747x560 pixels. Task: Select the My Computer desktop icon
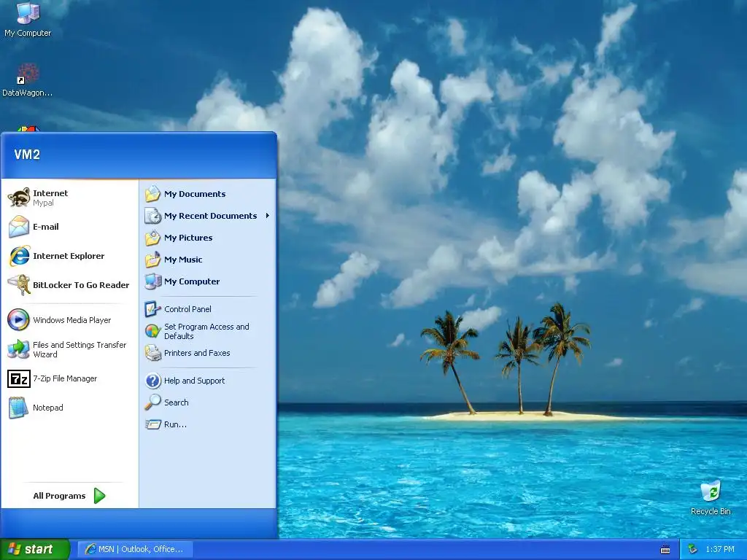tap(28, 20)
